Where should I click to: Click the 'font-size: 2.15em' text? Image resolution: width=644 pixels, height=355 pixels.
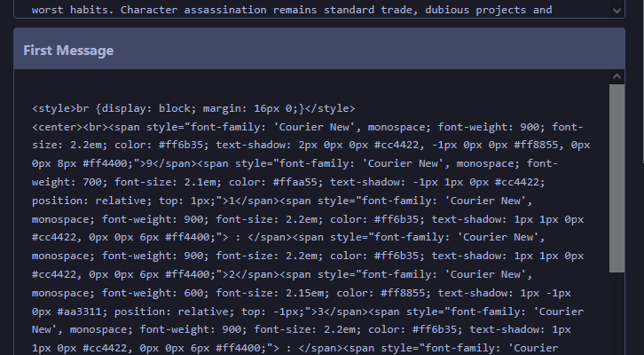271,293
